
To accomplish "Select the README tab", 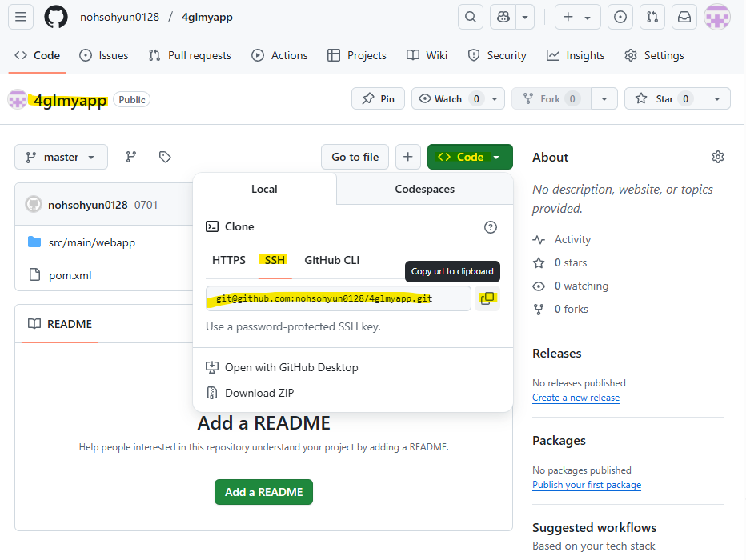I will (x=60, y=324).
